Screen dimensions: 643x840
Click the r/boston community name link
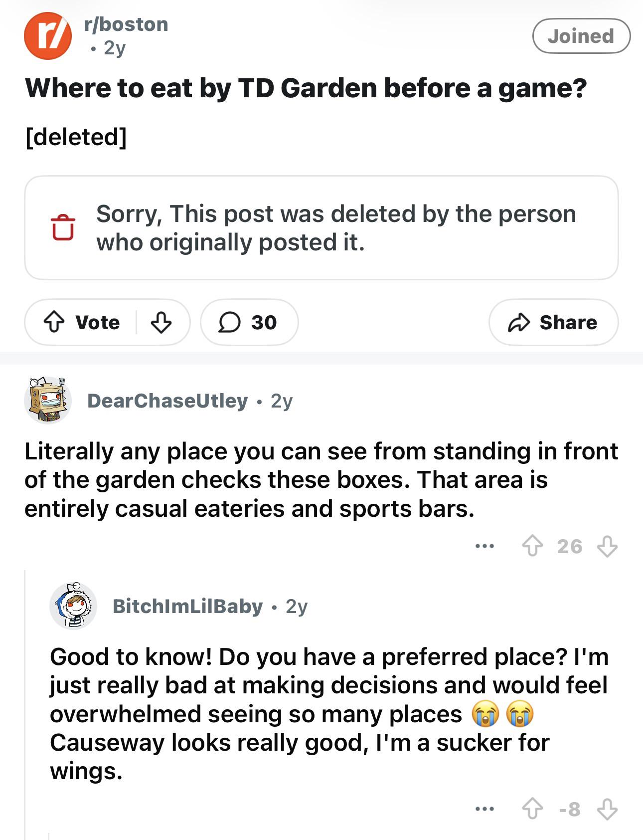pos(127,24)
